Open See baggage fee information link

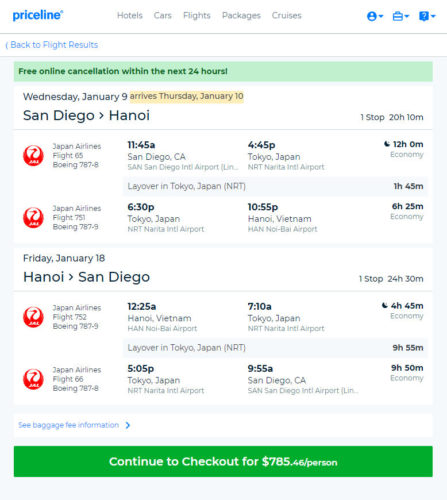(x=68, y=425)
